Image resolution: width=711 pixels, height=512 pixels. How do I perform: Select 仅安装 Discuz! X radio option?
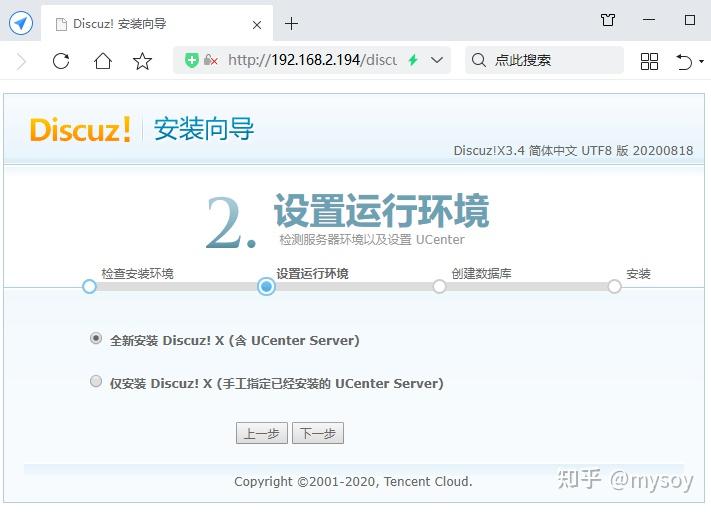click(x=96, y=381)
